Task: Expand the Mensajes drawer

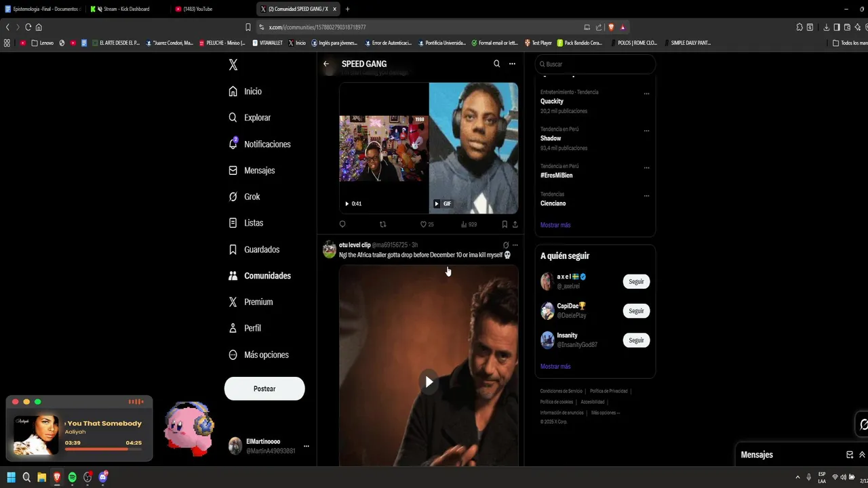Action: [862, 455]
